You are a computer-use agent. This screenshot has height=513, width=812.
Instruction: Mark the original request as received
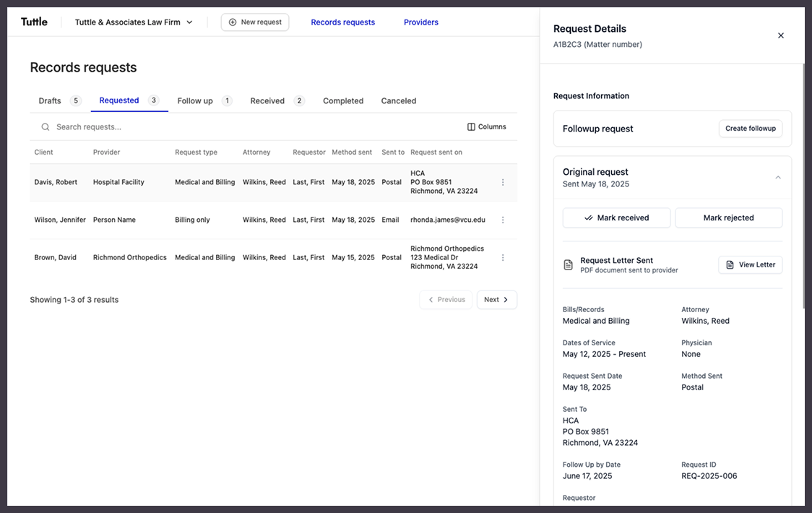[x=616, y=218]
